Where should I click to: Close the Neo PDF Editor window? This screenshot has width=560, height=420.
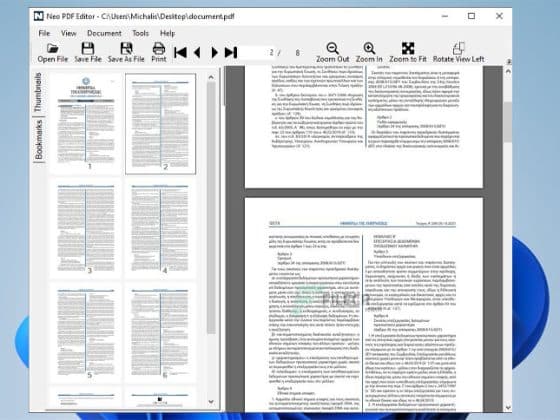coord(499,16)
